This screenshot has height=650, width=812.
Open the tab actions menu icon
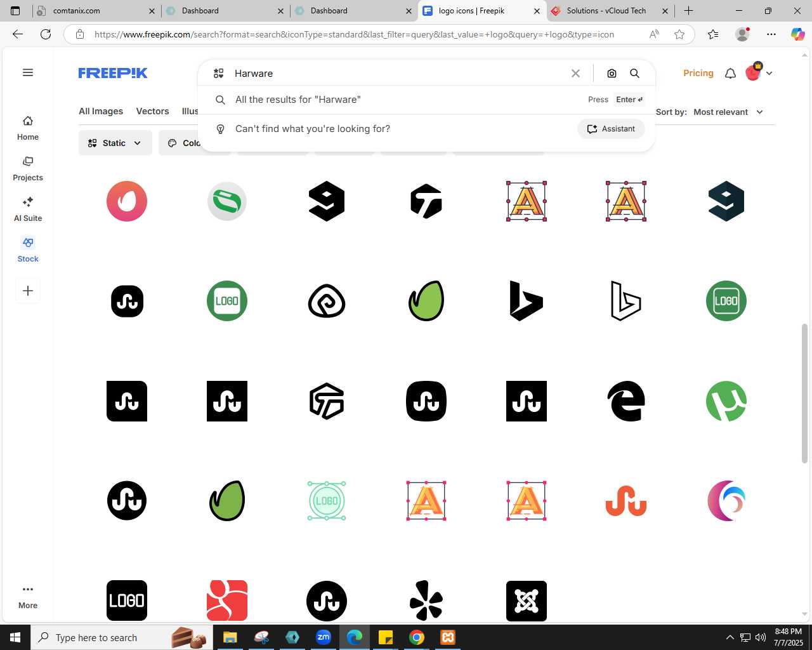pyautogui.click(x=15, y=11)
